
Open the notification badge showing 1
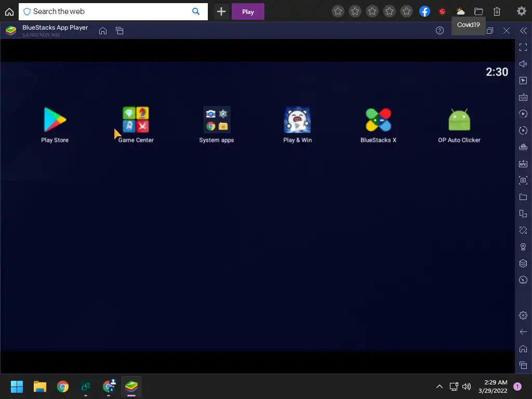(517, 387)
